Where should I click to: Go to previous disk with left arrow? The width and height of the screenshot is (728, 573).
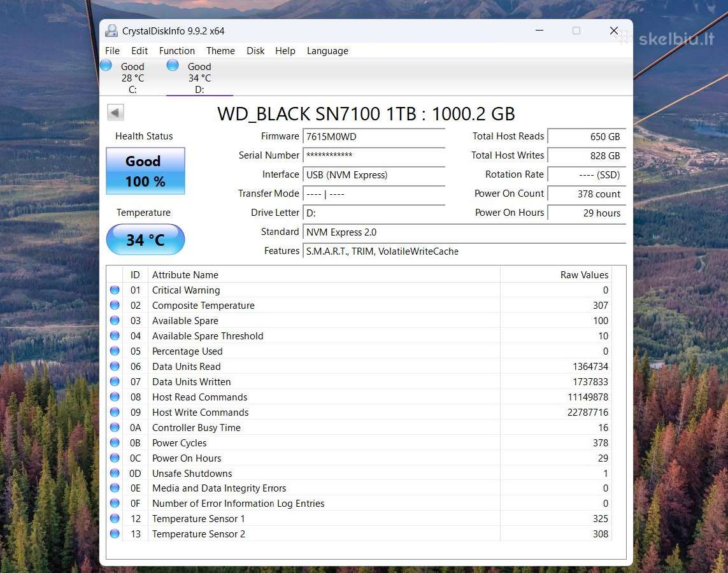click(x=115, y=112)
